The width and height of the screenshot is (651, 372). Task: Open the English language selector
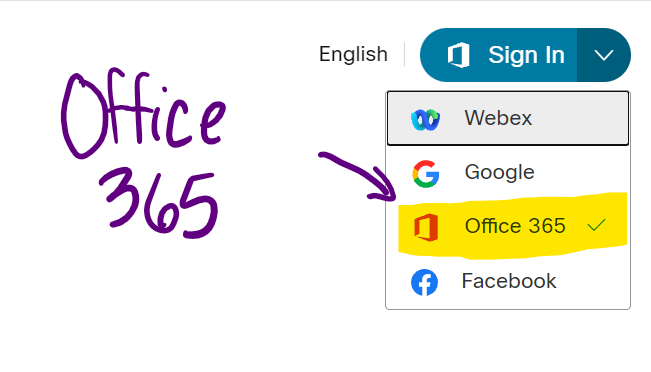tap(353, 54)
